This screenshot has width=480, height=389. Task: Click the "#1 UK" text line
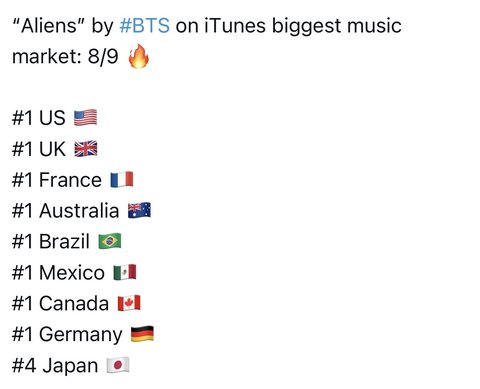(x=39, y=149)
